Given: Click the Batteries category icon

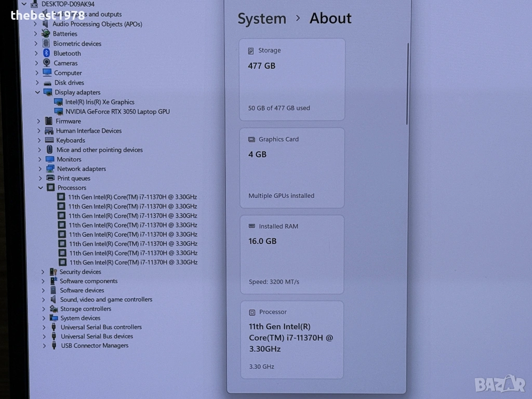Looking at the screenshot, I should click(46, 34).
